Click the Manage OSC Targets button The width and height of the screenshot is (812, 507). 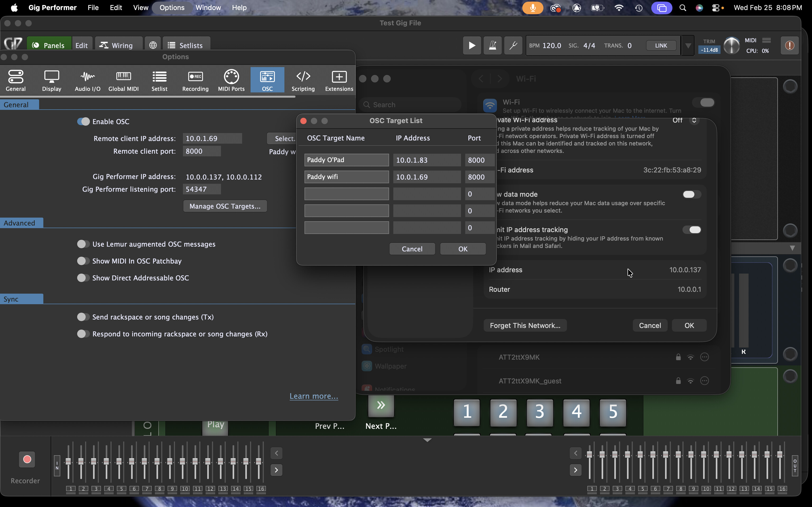(x=225, y=206)
